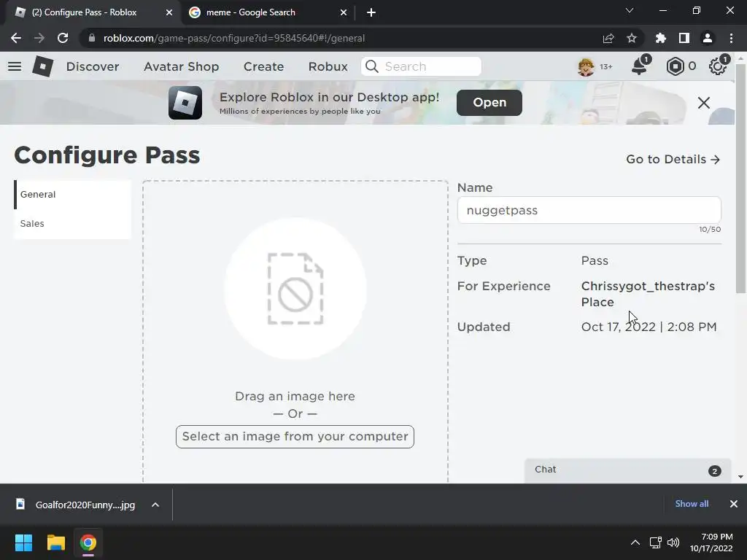Close the Configure Pass tab
Image resolution: width=747 pixels, height=560 pixels.
(169, 12)
